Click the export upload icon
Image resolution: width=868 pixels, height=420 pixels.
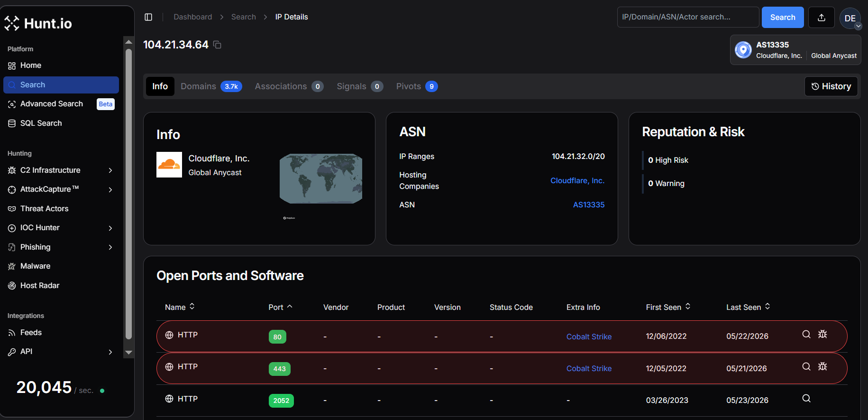pos(822,18)
